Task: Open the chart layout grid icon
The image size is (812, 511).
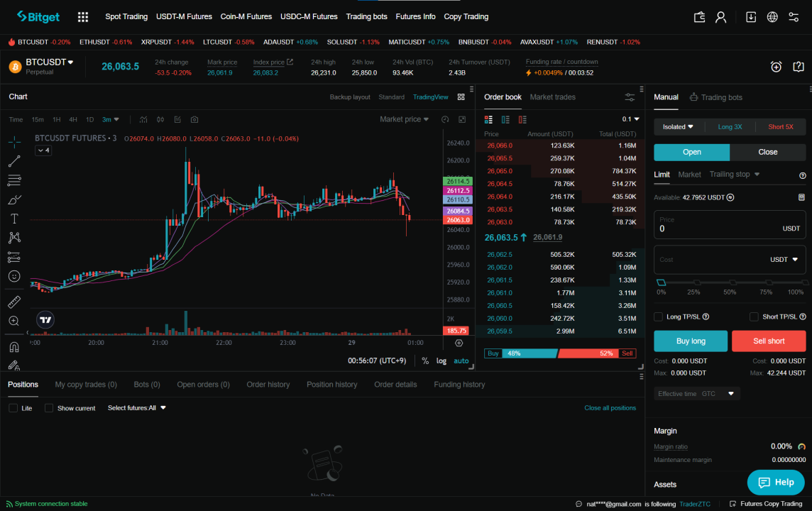Action: (x=461, y=97)
